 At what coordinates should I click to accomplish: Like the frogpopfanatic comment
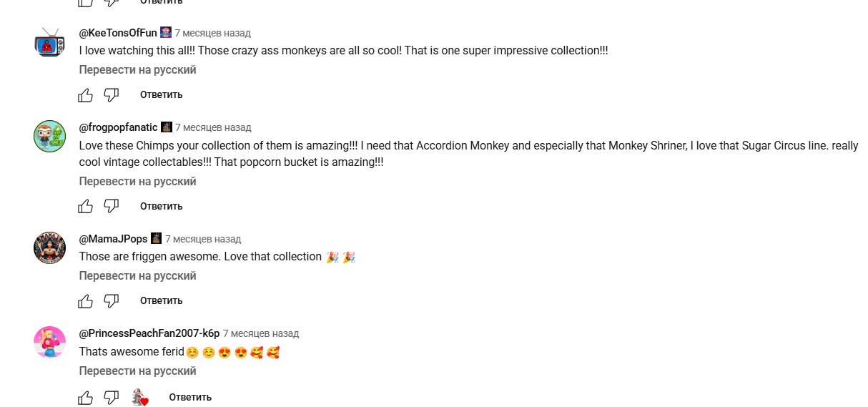tap(86, 206)
